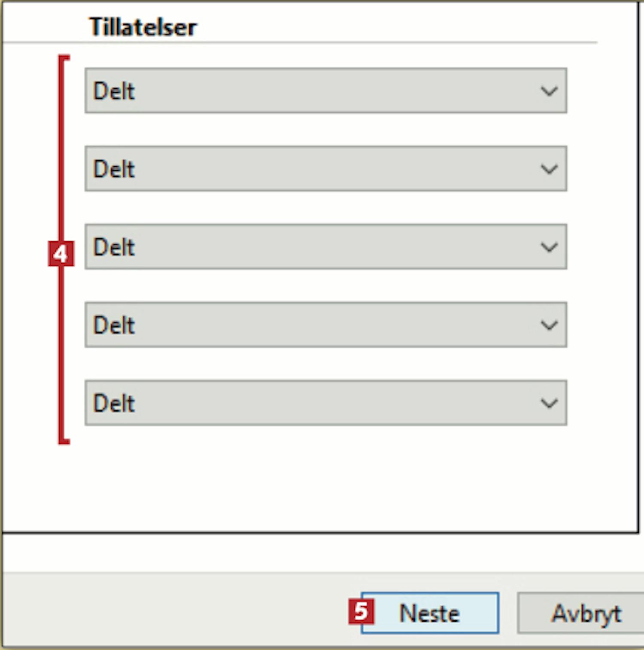This screenshot has height=650, width=644.
Task: Click the Avbryt button to cancel
Action: click(586, 613)
